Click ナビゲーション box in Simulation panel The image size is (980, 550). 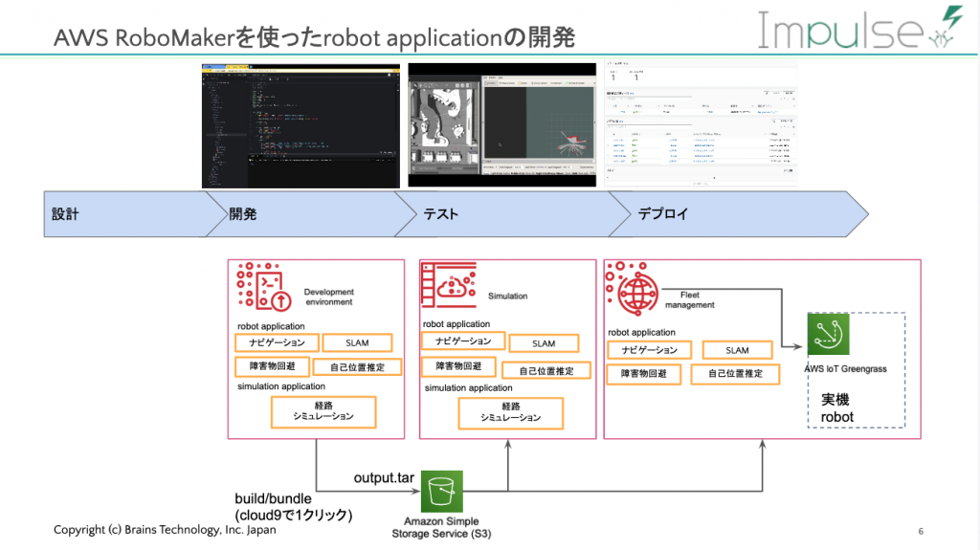click(x=463, y=341)
